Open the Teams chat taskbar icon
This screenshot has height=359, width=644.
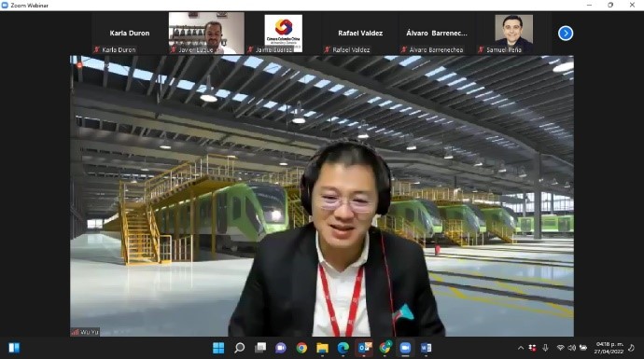point(281,348)
